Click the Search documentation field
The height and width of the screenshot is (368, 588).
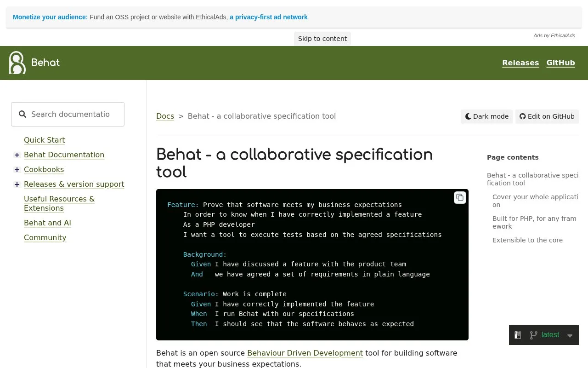click(x=68, y=114)
